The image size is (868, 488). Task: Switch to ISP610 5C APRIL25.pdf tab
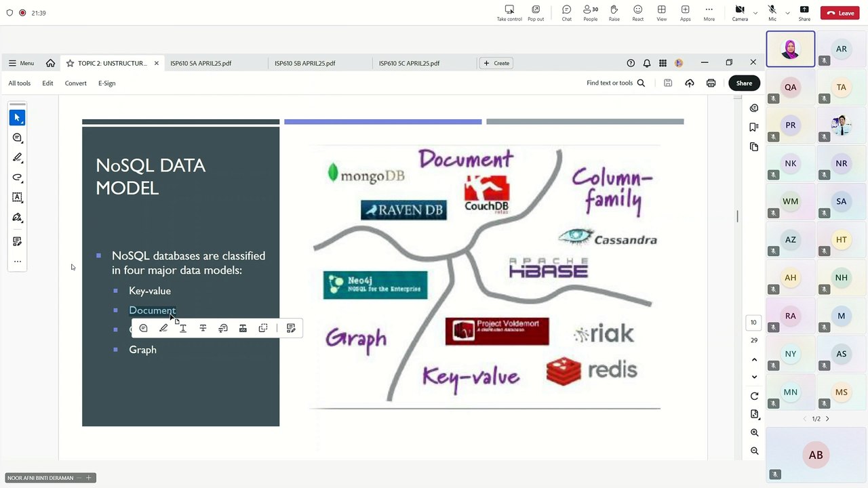click(410, 63)
